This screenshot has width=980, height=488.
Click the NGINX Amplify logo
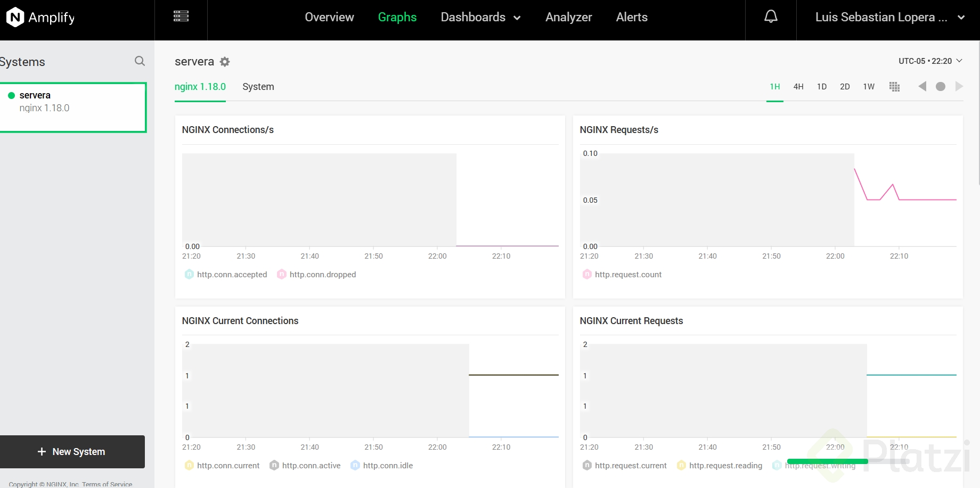tap(40, 18)
